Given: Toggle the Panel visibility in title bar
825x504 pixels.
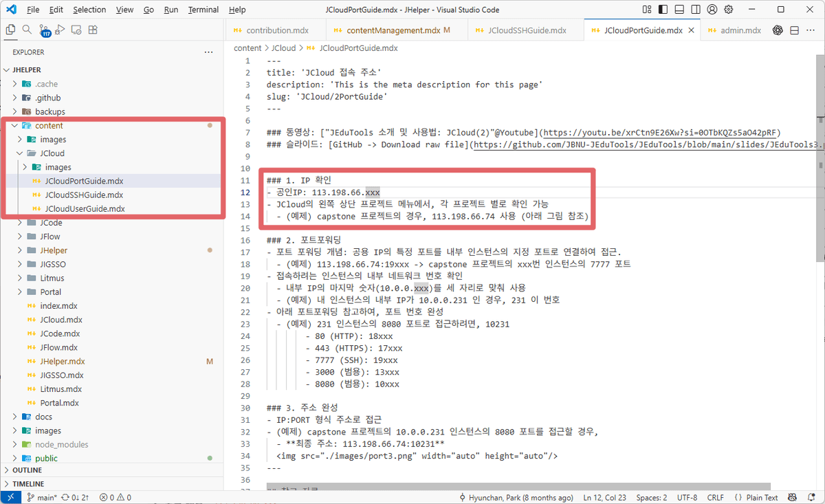Looking at the screenshot, I should 679,10.
